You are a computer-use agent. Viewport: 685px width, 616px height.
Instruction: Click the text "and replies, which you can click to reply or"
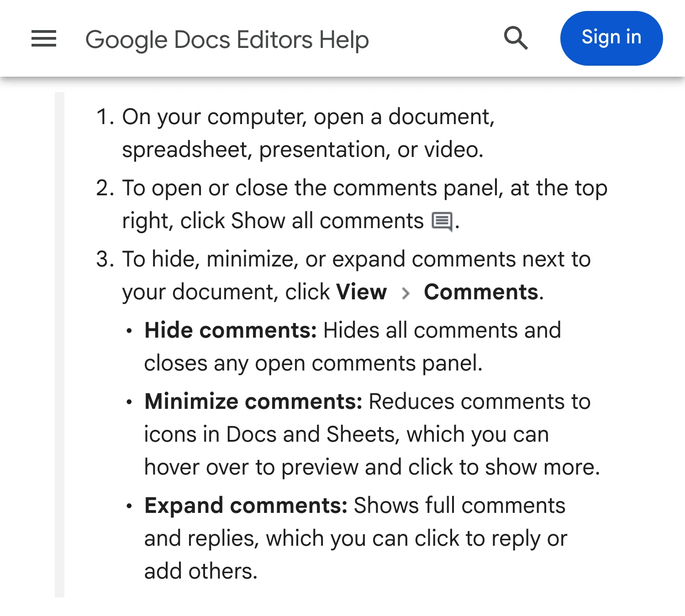coord(356,539)
